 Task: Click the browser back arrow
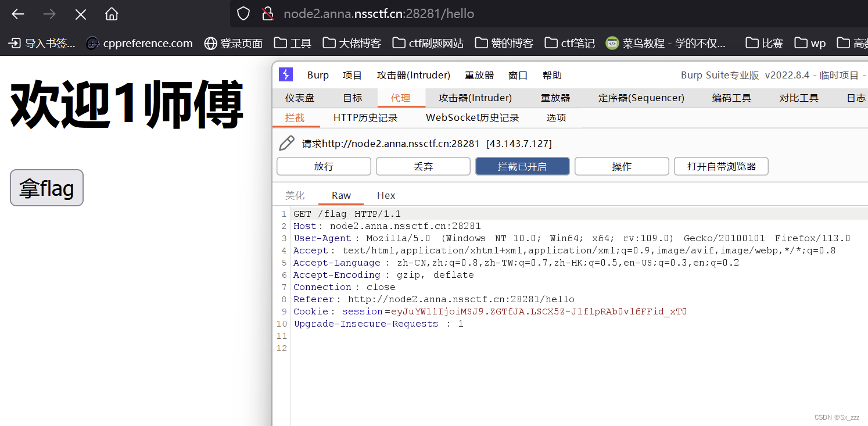pos(17,13)
